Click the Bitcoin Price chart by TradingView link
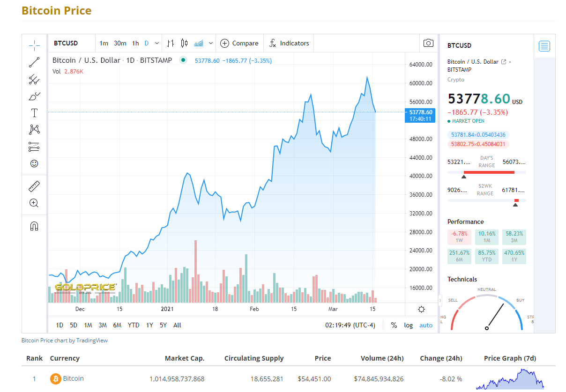Screen dimensions: 566x392 (65, 340)
